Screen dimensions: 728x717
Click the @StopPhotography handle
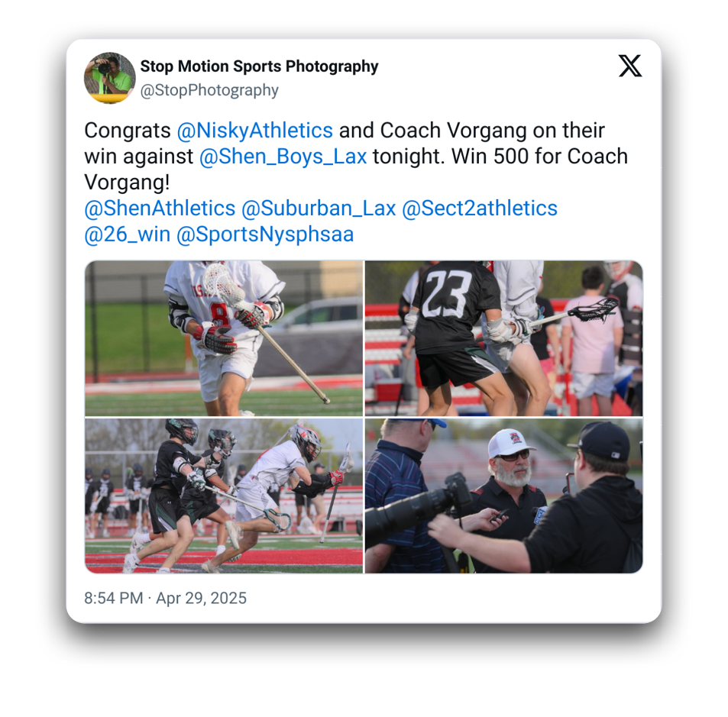pos(209,90)
